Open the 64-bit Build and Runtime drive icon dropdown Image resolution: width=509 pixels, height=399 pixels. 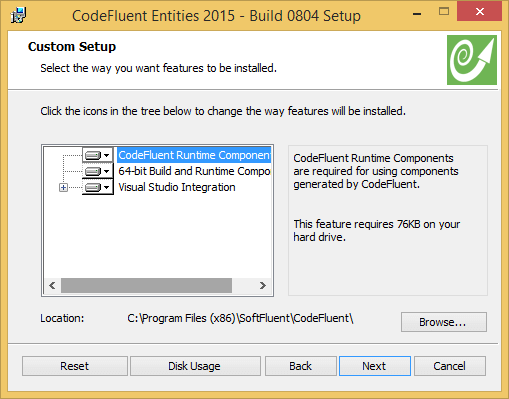(98, 171)
